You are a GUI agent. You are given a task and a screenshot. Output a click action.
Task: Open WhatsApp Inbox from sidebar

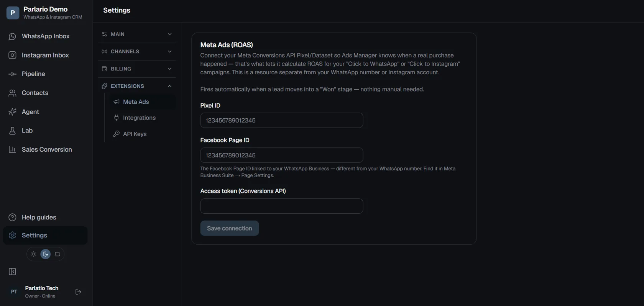[x=45, y=36]
